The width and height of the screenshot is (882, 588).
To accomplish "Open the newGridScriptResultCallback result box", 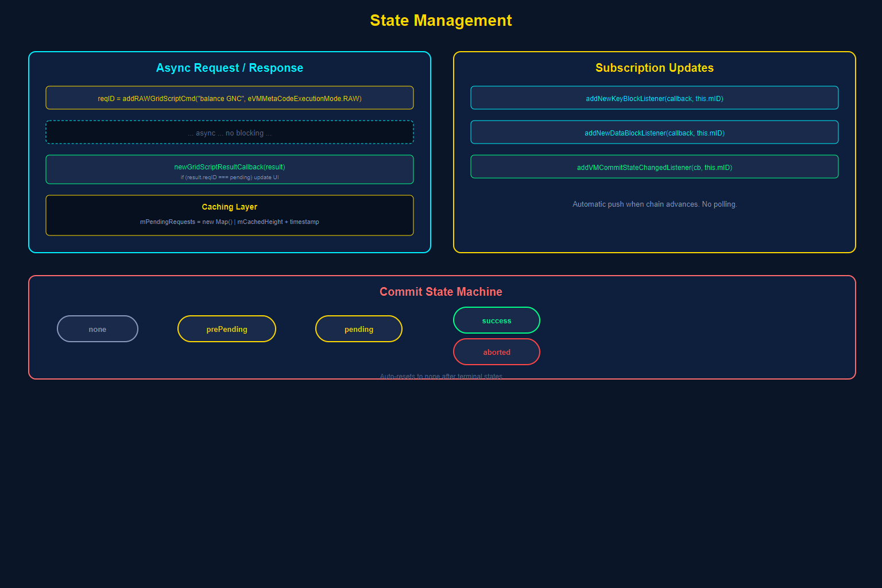I will click(229, 169).
